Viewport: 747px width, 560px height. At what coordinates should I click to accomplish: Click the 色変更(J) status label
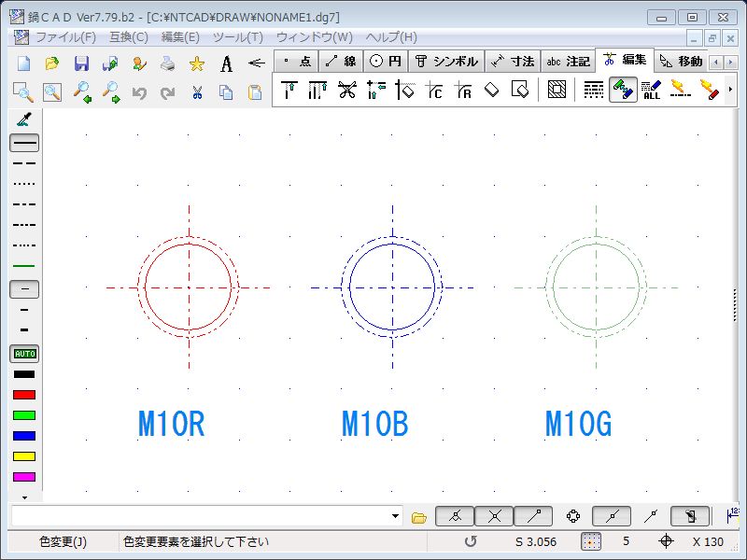(63, 542)
